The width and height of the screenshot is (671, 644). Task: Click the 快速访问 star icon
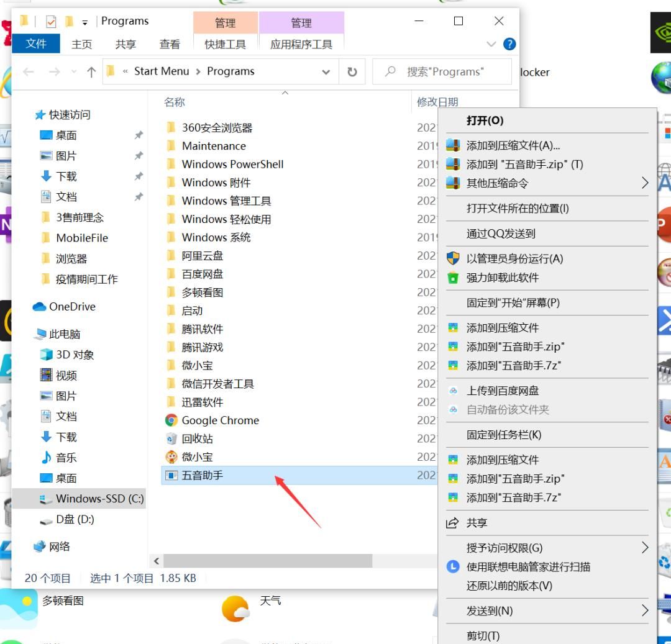(x=40, y=115)
